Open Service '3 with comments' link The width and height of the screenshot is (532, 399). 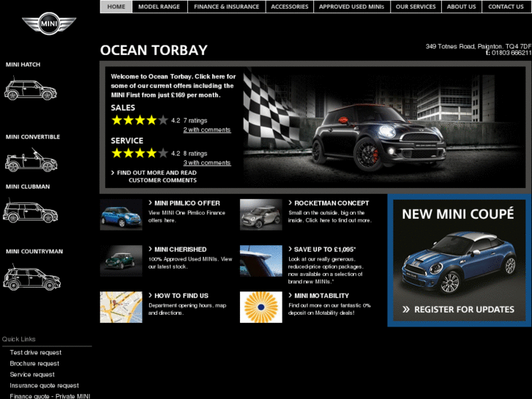207,163
